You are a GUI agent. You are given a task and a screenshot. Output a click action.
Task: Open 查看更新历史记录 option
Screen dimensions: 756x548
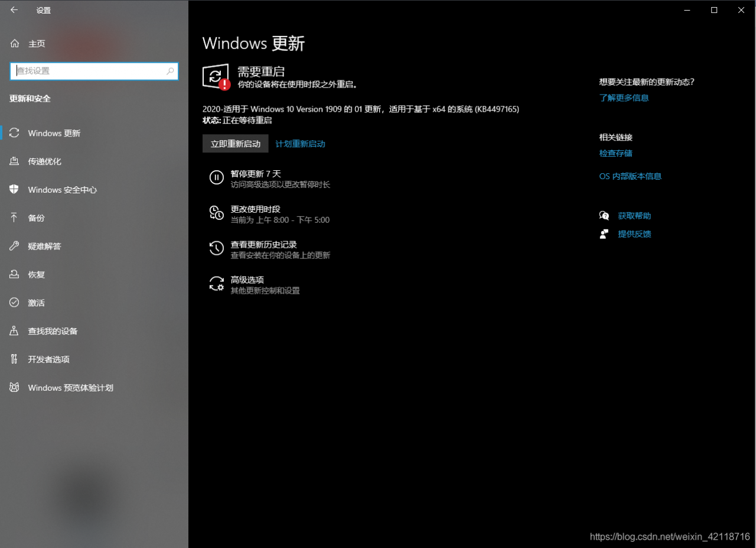[270, 249]
